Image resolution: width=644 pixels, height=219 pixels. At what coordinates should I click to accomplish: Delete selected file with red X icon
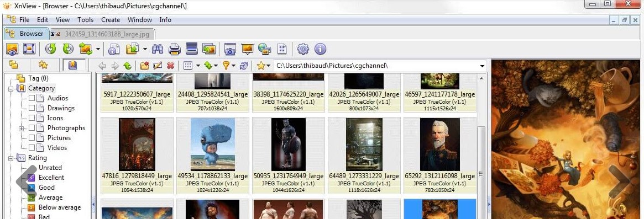pyautogui.click(x=170, y=66)
